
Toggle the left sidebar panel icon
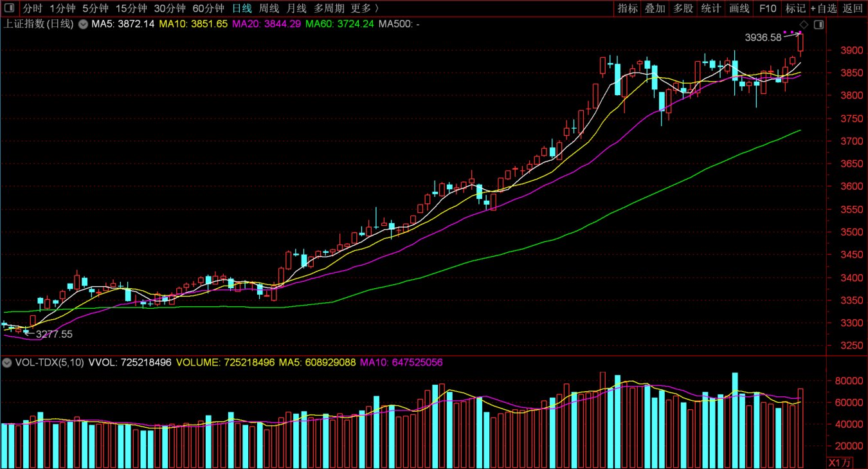tap(9, 8)
